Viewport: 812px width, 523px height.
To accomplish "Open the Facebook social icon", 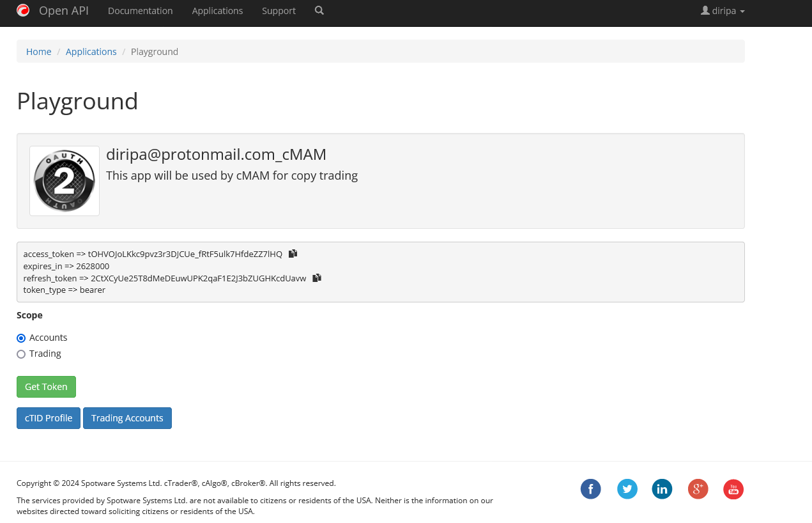I will (x=591, y=489).
